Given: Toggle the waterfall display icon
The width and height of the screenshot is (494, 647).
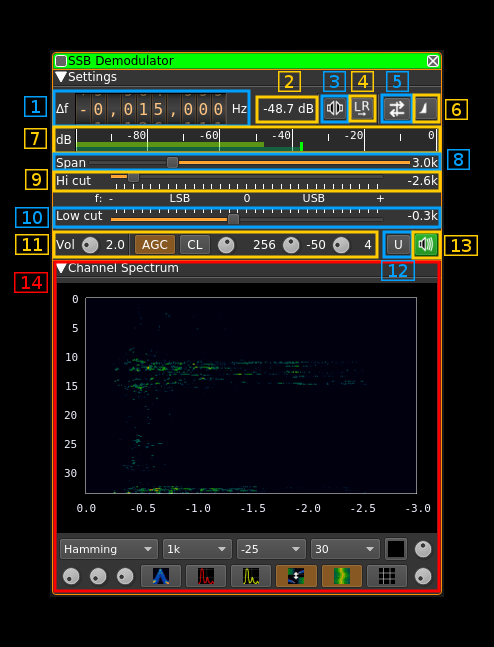Looking at the screenshot, I should pyautogui.click(x=342, y=576).
